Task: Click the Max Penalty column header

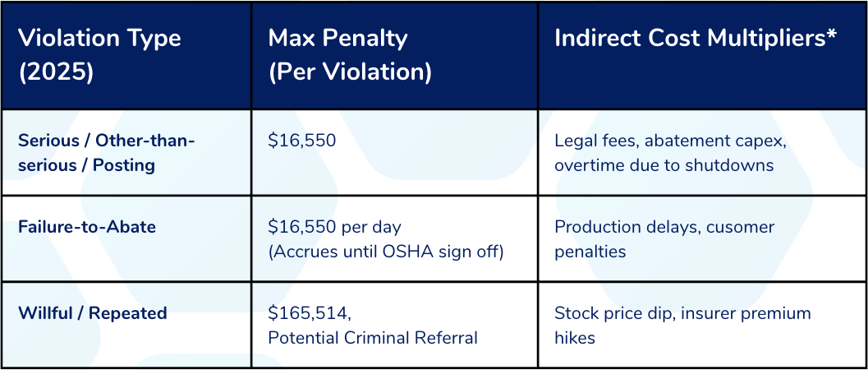Action: pos(338,39)
